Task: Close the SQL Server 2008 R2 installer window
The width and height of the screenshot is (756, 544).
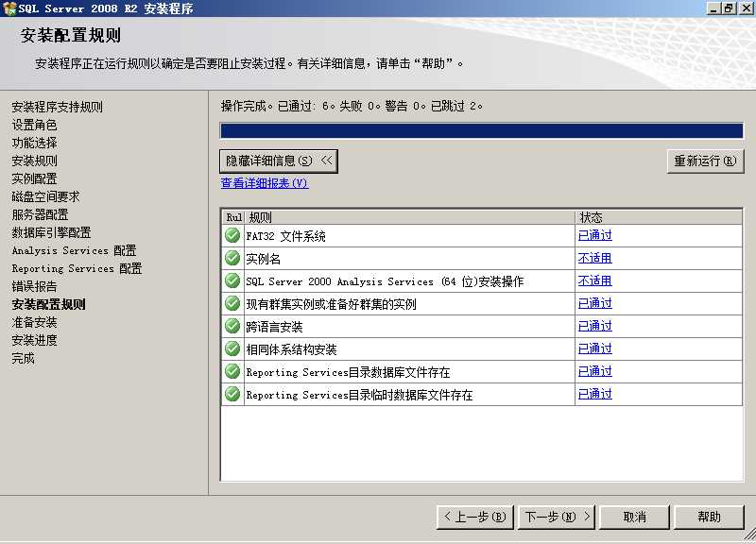Action: pos(746,8)
